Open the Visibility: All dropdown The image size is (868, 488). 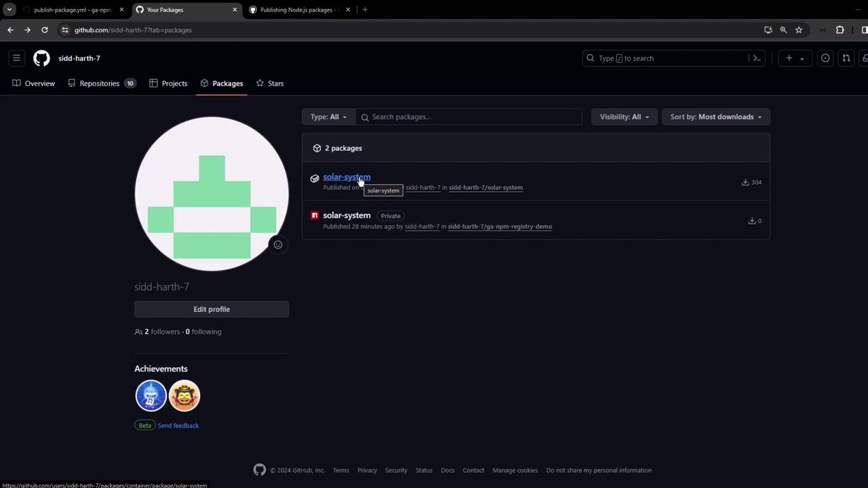(x=624, y=117)
